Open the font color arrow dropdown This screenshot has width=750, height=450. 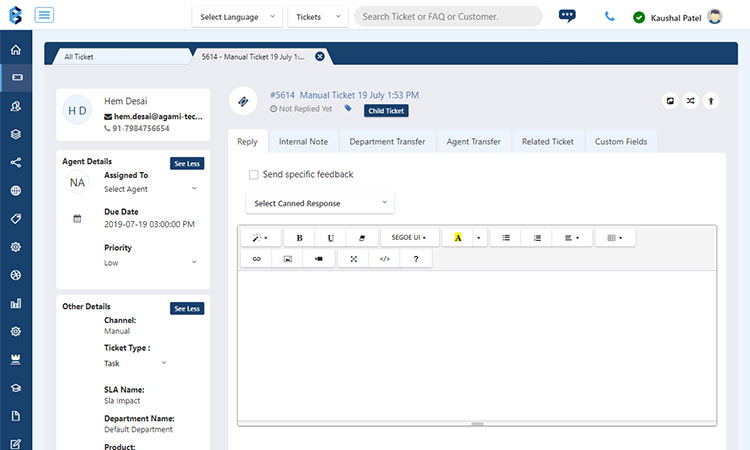[x=479, y=238]
